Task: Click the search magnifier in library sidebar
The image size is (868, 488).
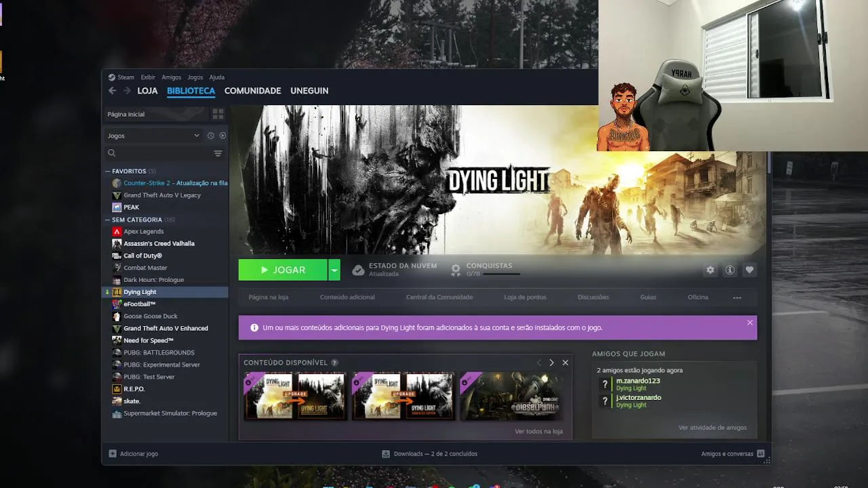Action: (112, 153)
